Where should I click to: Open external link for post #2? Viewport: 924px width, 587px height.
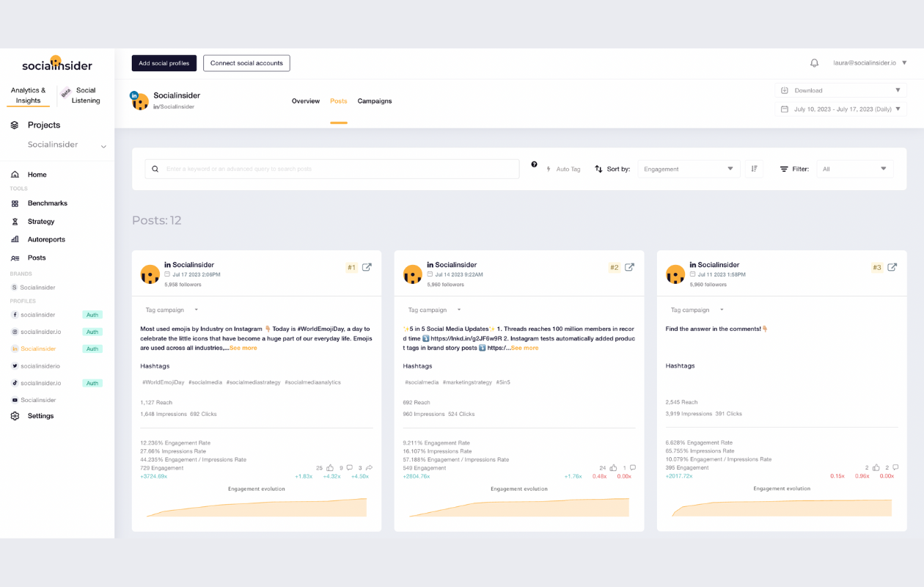[x=629, y=267]
